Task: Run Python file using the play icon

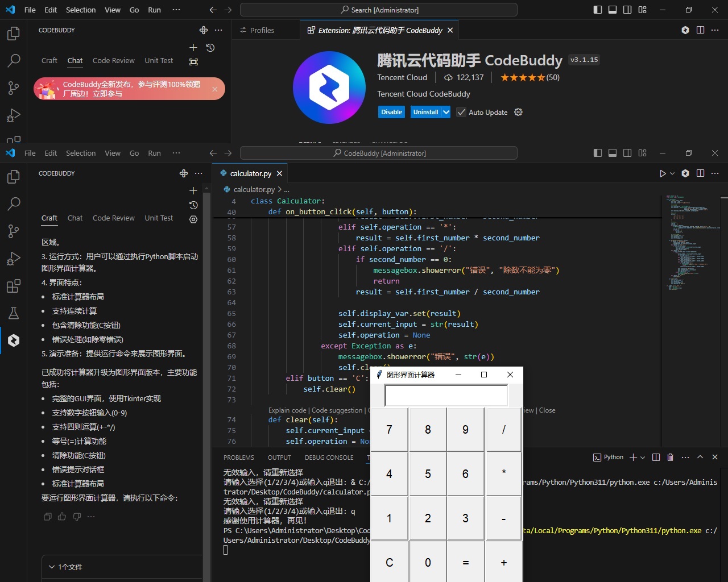Action: click(x=663, y=173)
